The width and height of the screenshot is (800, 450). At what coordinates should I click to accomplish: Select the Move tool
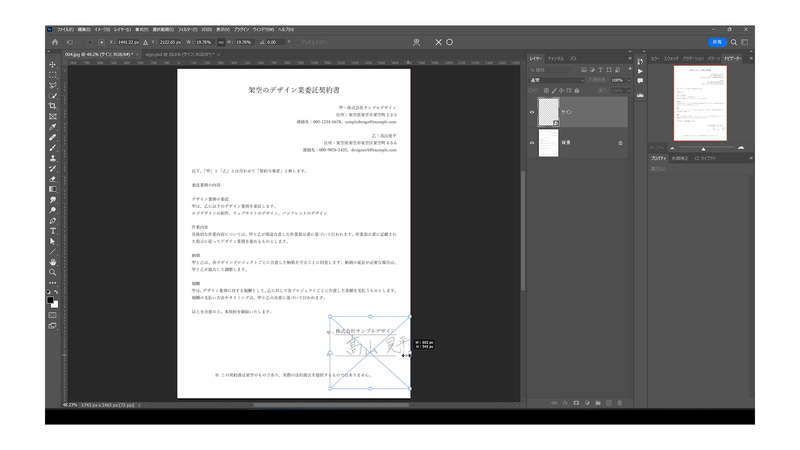[53, 65]
